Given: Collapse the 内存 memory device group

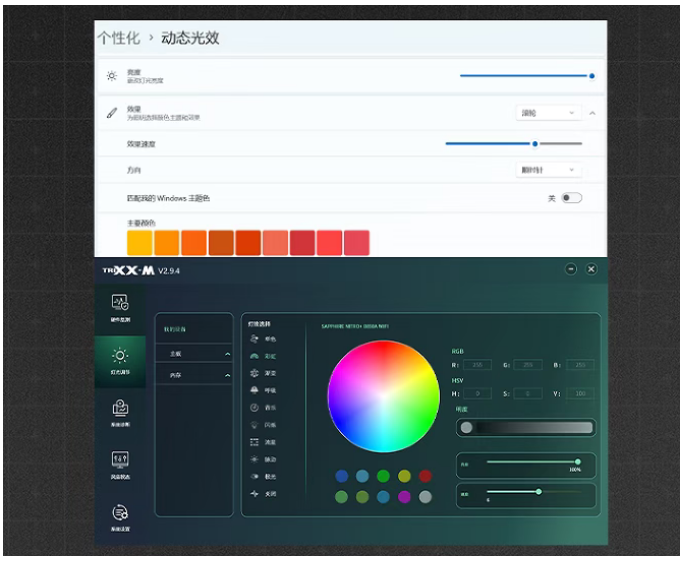Looking at the screenshot, I should [x=227, y=375].
